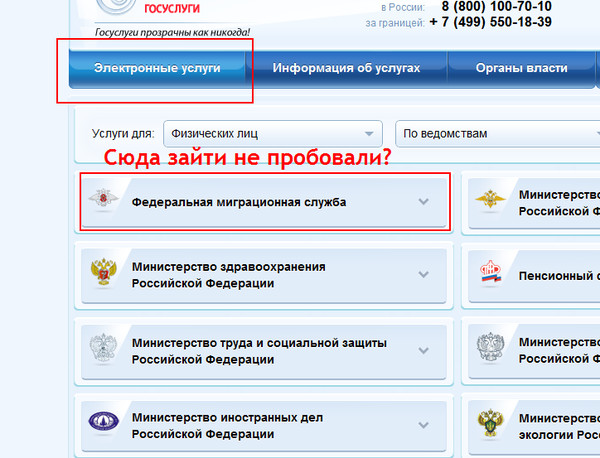Open Федеральная миграционная служба link

click(239, 202)
